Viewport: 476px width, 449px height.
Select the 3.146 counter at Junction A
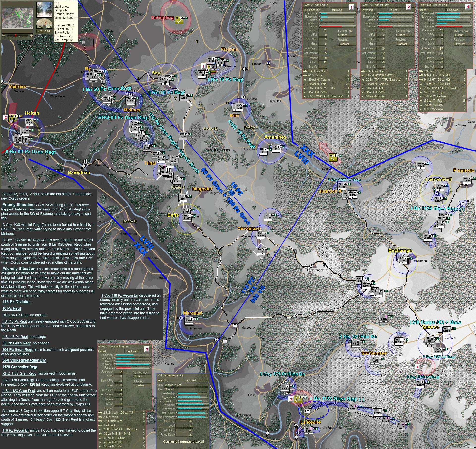point(352,195)
